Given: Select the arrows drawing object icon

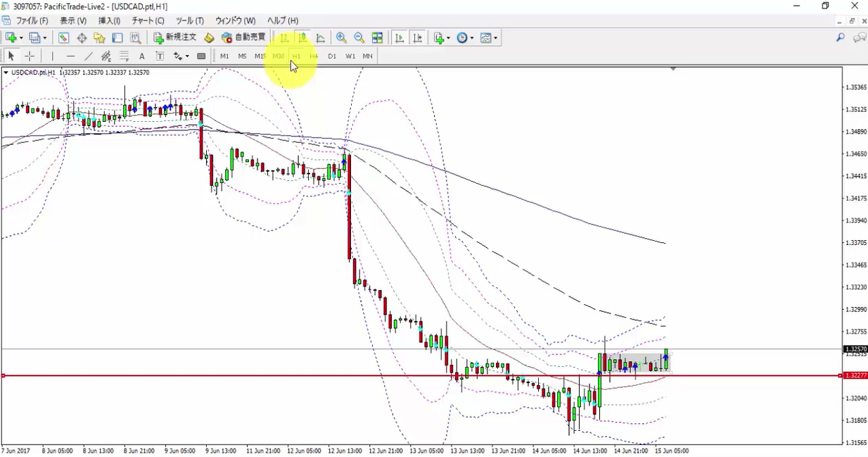Looking at the screenshot, I should click(x=177, y=56).
